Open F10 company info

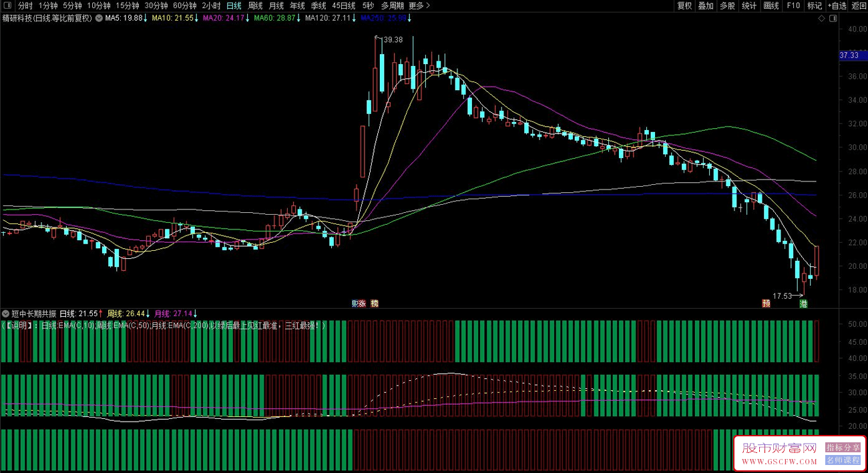[x=793, y=5]
